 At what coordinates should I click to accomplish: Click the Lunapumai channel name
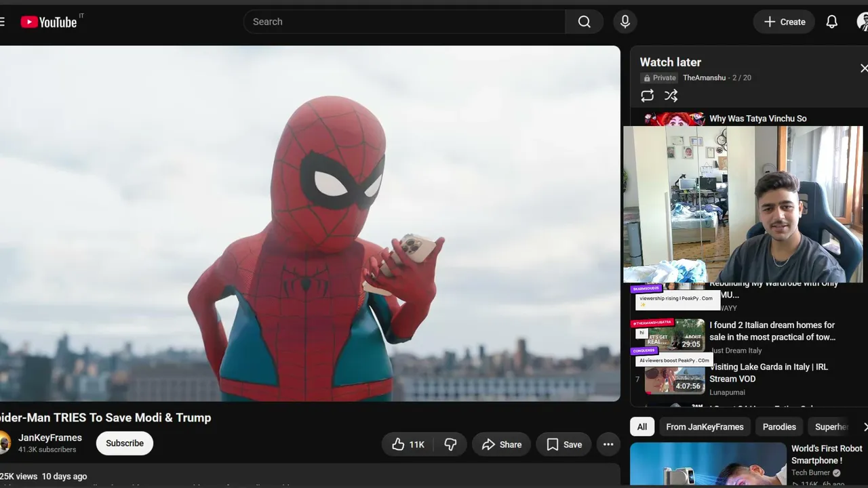[727, 392]
